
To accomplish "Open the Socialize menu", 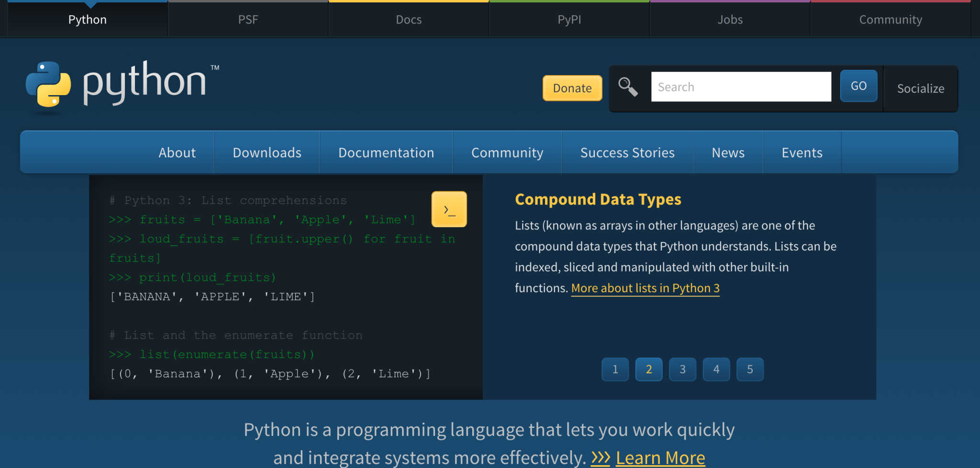I will (x=921, y=88).
